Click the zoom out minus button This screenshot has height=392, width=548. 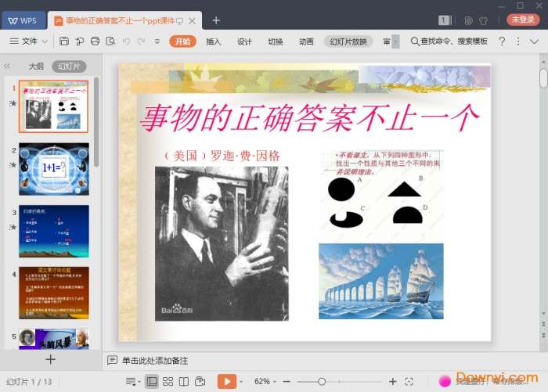287,382
